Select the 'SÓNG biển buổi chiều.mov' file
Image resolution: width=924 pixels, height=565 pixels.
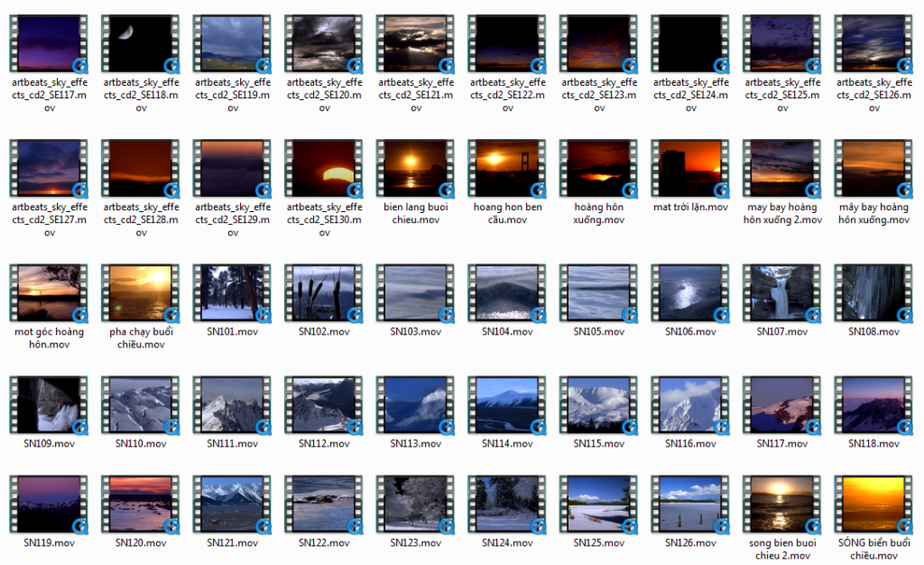tap(873, 504)
